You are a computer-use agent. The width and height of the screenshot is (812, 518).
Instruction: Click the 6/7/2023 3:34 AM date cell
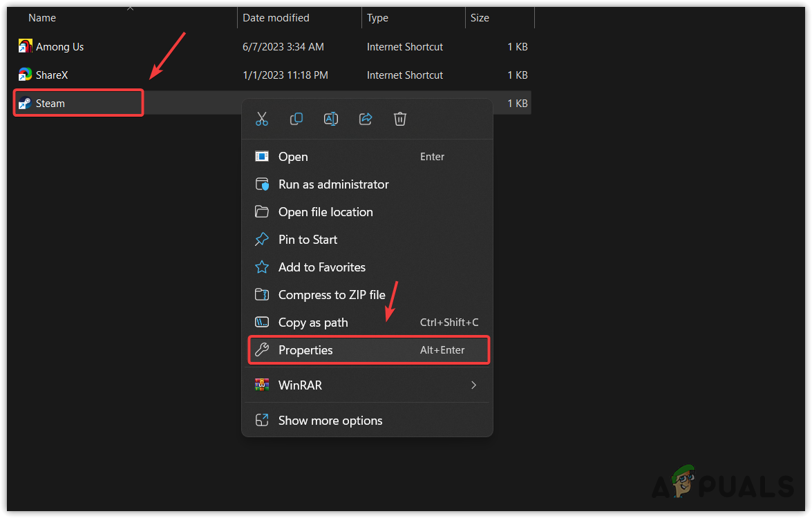pos(283,46)
